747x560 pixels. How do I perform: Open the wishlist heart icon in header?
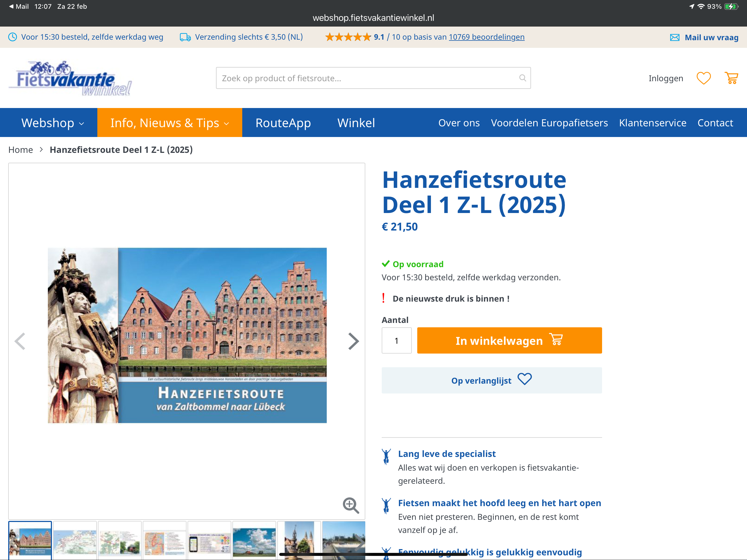click(x=704, y=78)
